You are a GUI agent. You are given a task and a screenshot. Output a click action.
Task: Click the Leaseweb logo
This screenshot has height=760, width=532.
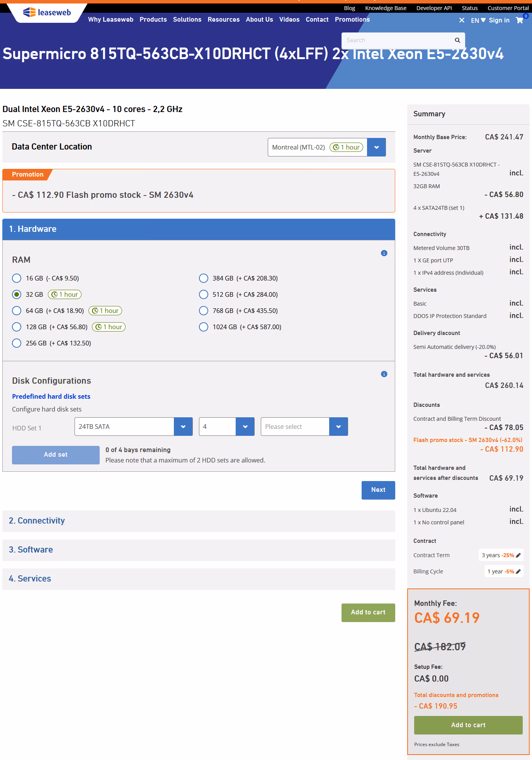click(47, 12)
